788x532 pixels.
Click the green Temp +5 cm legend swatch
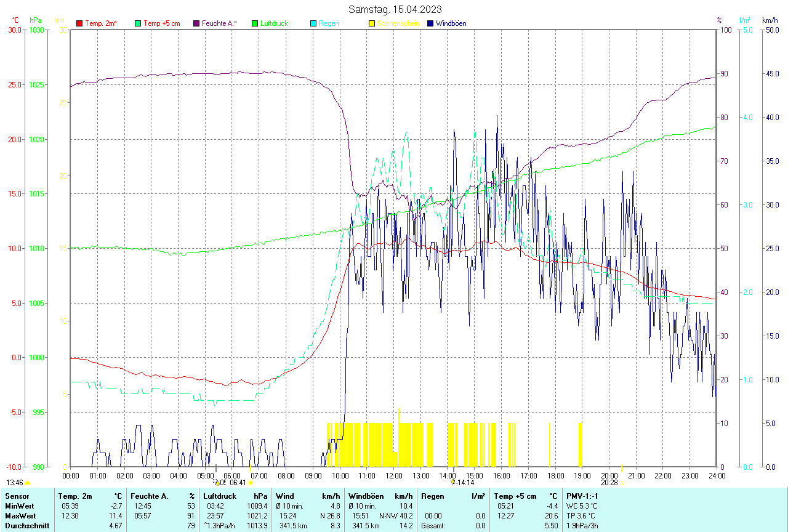(x=138, y=23)
